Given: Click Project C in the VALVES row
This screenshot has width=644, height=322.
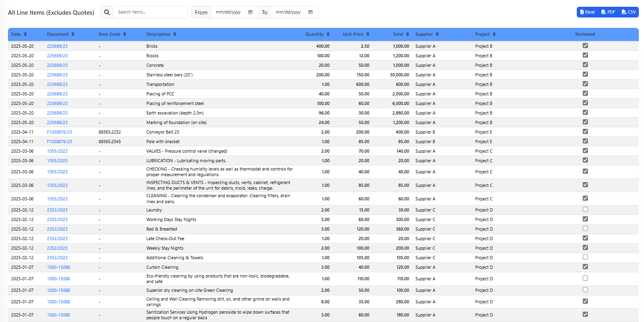Looking at the screenshot, I should pyautogui.click(x=484, y=151).
